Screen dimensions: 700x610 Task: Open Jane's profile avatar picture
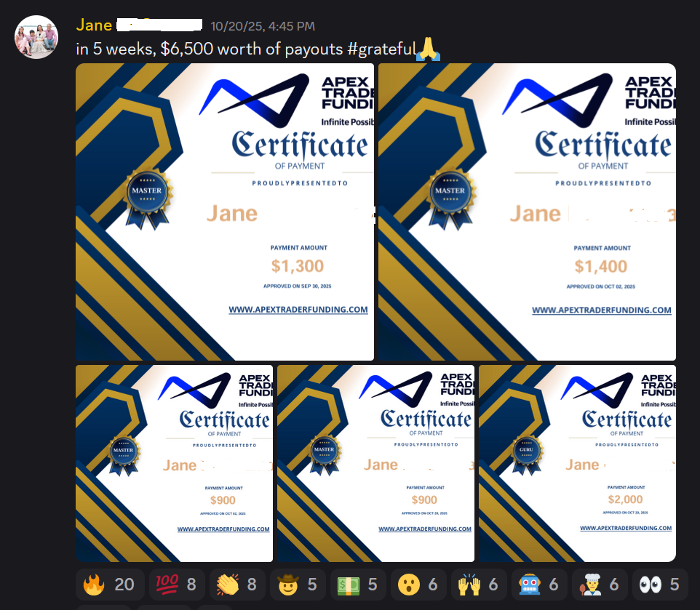coord(36,37)
